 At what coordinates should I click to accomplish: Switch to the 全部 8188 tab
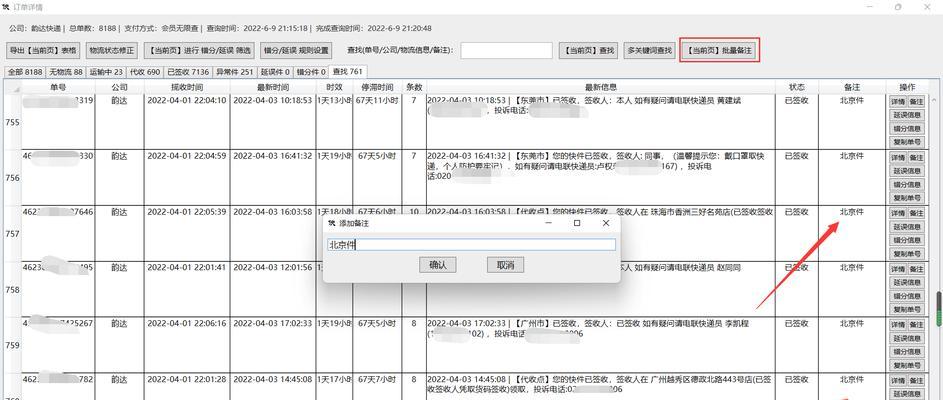click(25, 72)
